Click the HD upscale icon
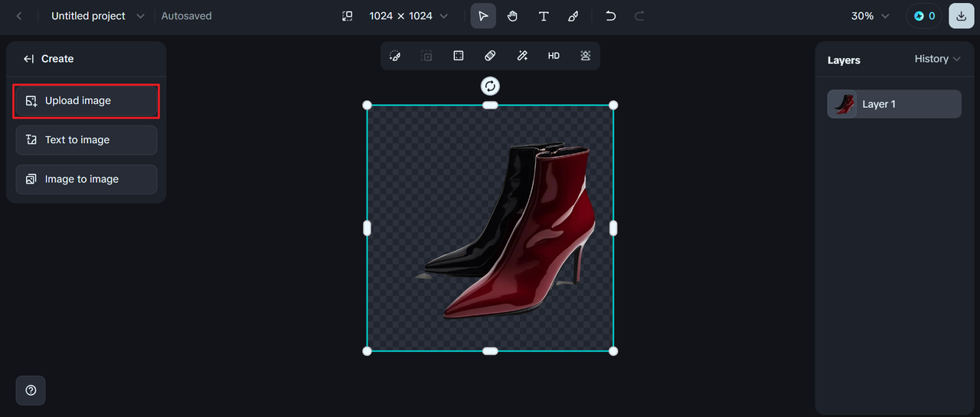This screenshot has height=417, width=980. 554,56
